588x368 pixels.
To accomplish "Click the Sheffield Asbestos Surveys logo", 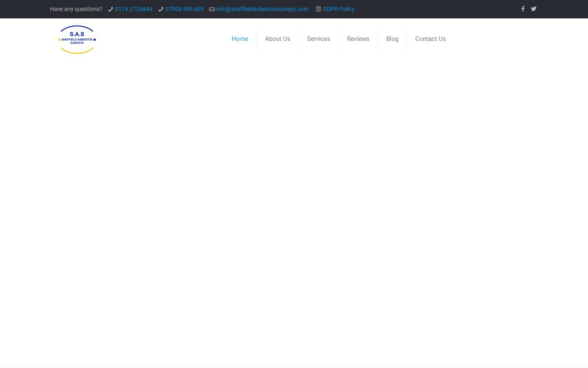I will click(x=77, y=40).
